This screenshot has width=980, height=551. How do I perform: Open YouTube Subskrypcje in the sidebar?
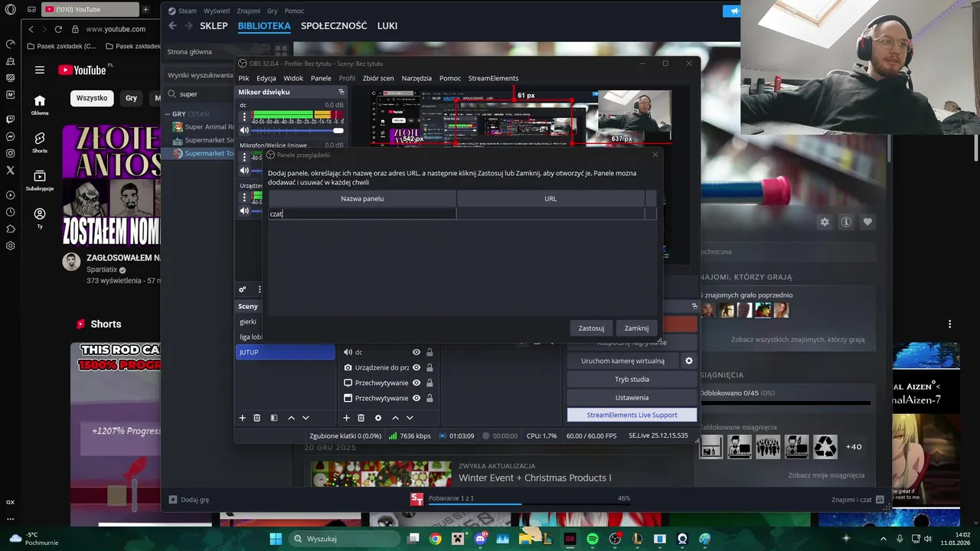(x=40, y=180)
